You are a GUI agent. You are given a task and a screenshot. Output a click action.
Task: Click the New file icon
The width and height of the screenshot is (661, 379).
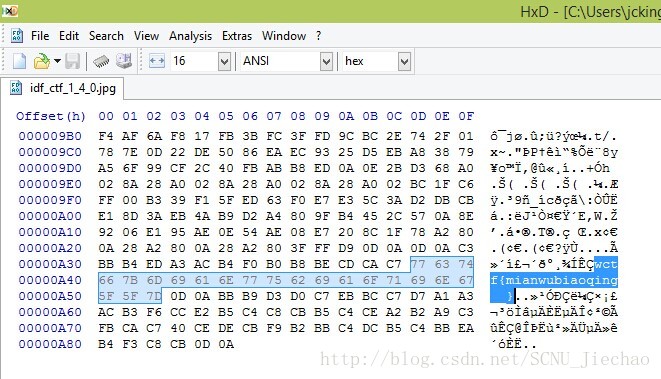[19, 61]
